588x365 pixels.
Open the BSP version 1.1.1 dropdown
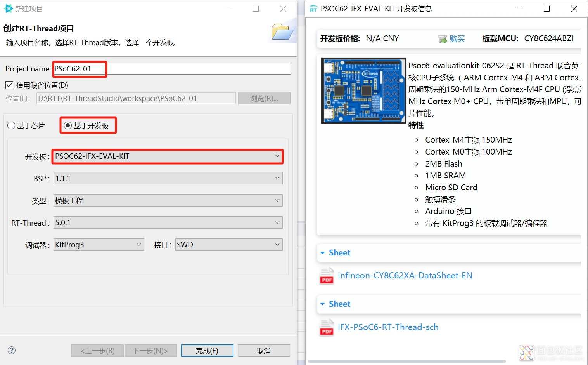click(x=168, y=178)
